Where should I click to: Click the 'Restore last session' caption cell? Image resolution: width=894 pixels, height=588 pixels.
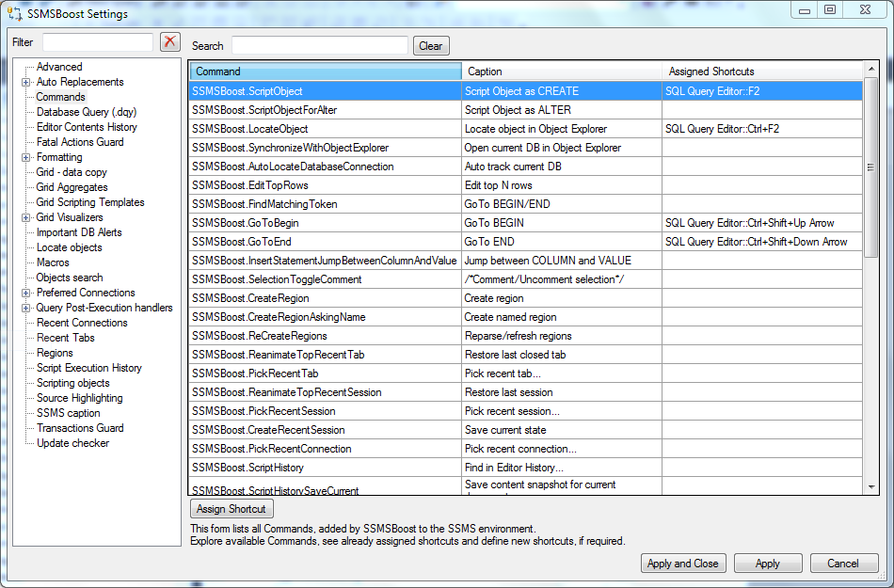[x=562, y=392]
